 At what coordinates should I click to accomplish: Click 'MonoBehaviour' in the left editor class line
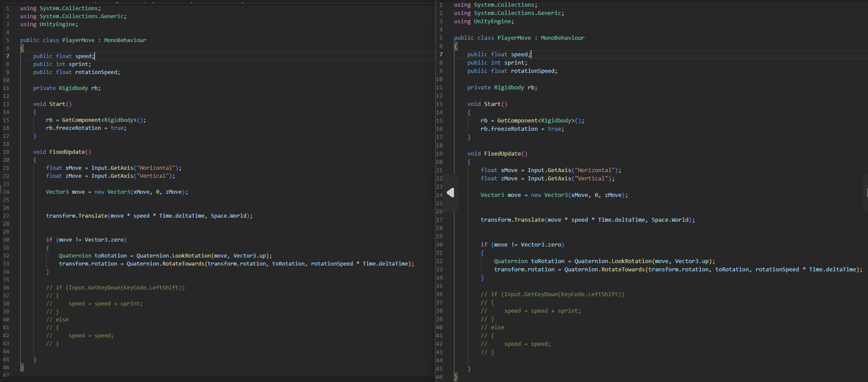(125, 40)
